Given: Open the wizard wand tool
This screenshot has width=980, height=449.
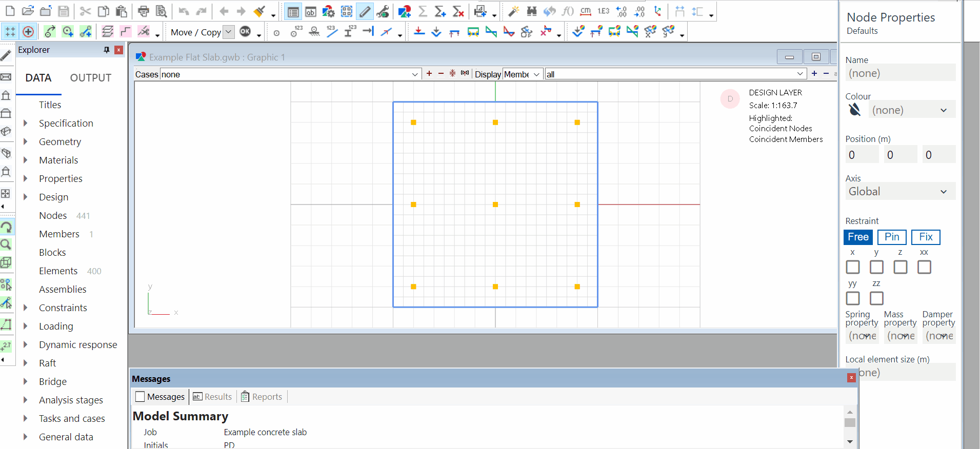Looking at the screenshot, I should coord(513,11).
